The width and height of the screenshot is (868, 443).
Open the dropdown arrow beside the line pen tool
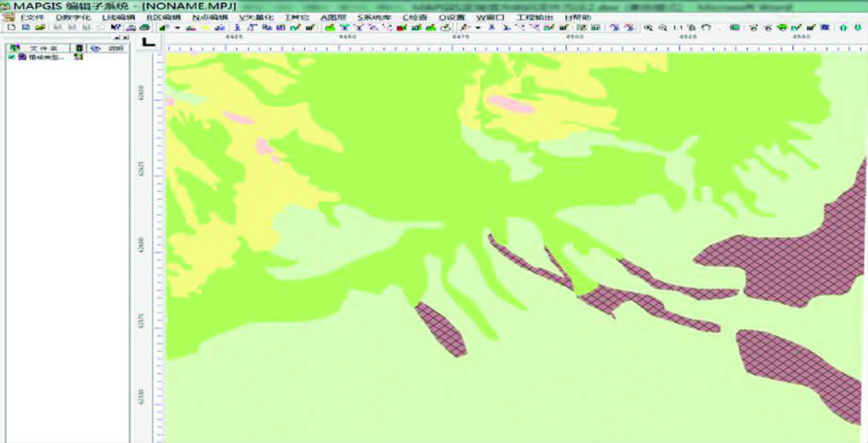(x=478, y=28)
